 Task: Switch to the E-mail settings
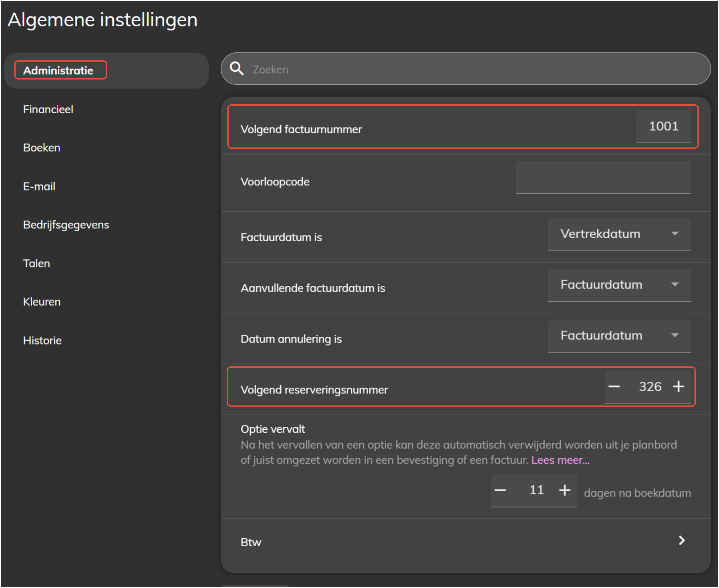(39, 186)
